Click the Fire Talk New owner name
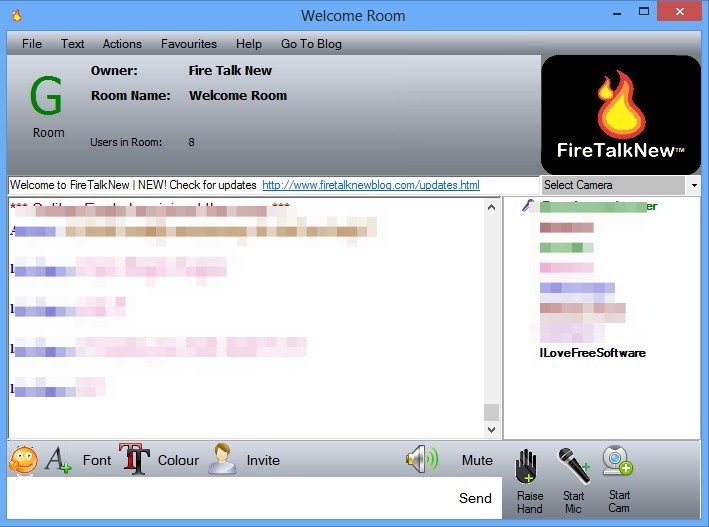The width and height of the screenshot is (709, 527). [x=230, y=71]
